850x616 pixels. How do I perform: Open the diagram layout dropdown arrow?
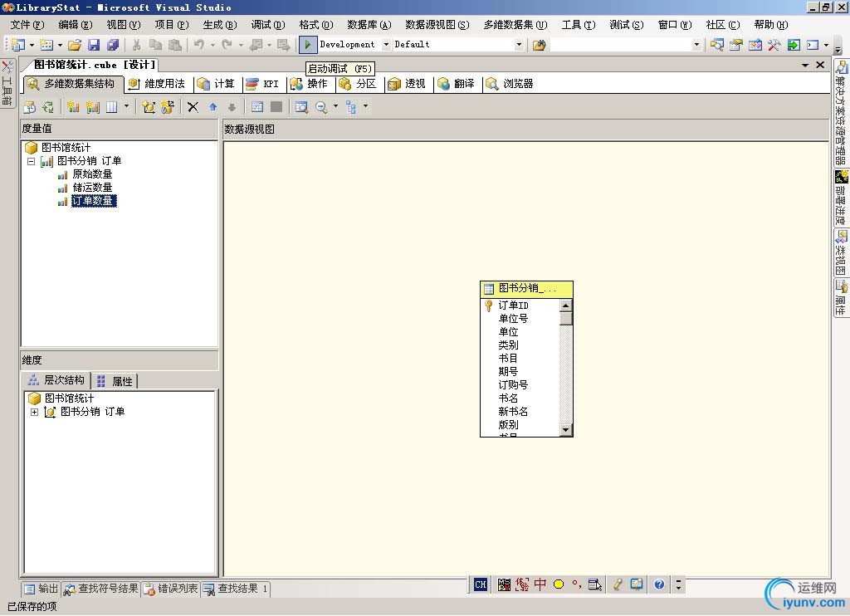pos(365,106)
